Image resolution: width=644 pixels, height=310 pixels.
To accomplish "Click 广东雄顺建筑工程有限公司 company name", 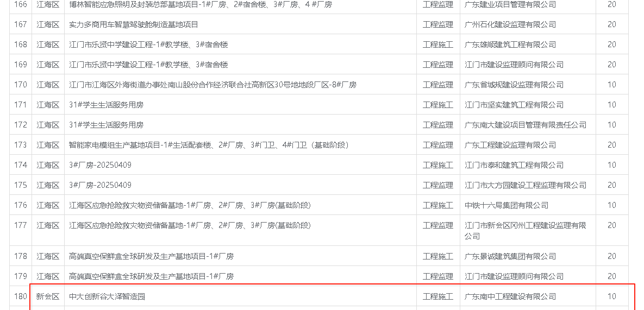I will coord(510,45).
